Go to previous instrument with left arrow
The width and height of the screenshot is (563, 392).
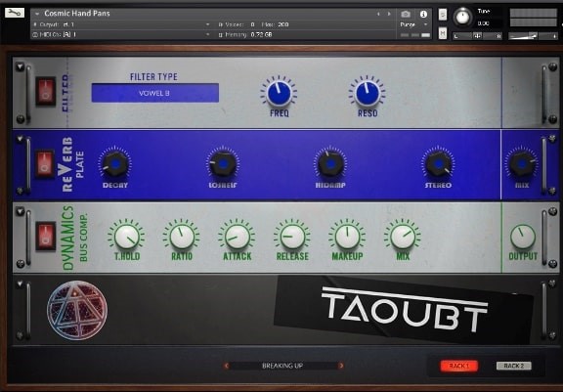click(x=378, y=14)
